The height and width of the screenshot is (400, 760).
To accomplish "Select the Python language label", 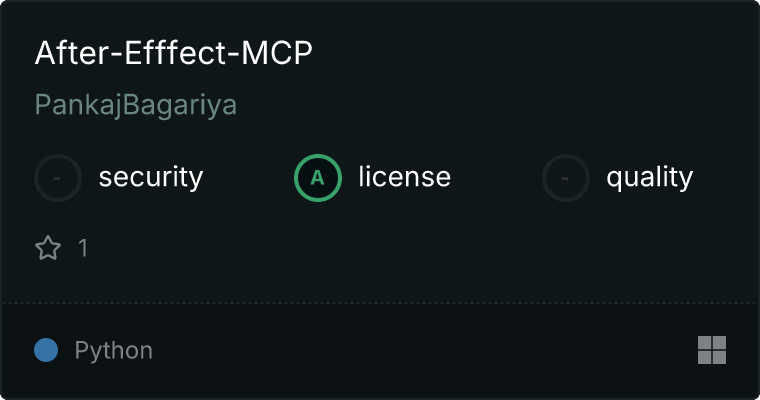I will tap(113, 351).
